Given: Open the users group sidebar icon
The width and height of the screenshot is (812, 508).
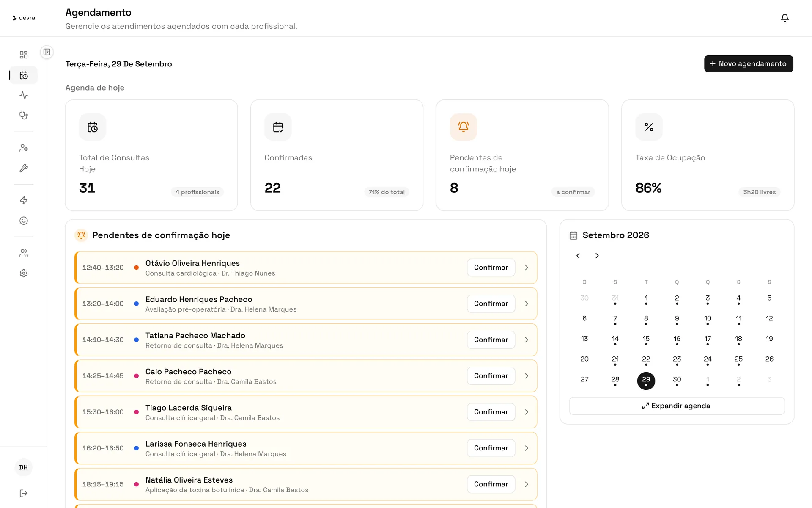Looking at the screenshot, I should pyautogui.click(x=24, y=253).
